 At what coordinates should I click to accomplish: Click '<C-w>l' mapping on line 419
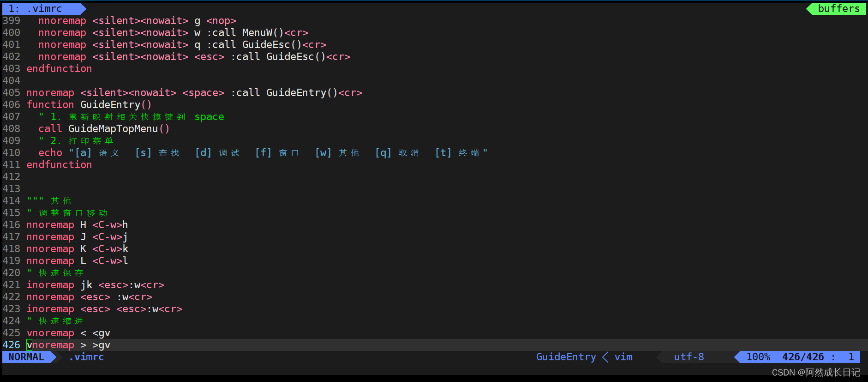(110, 261)
